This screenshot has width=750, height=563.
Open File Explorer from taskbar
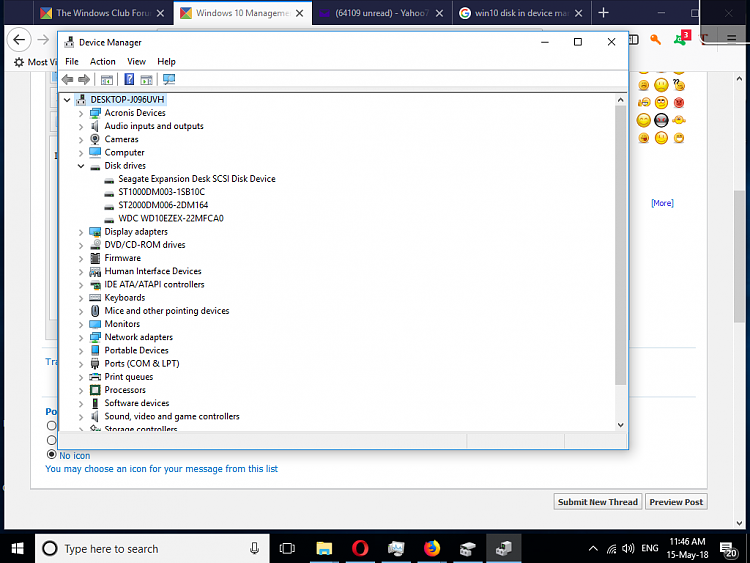(324, 549)
